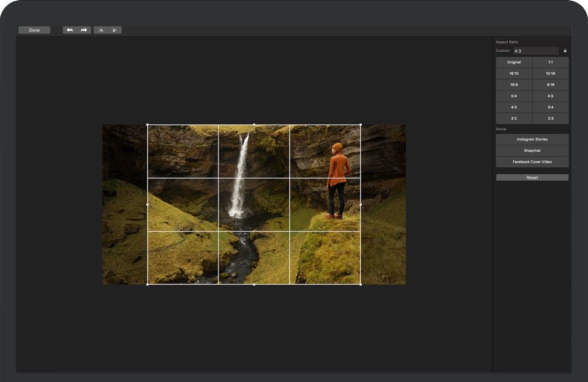Click the bottom-left crop corner handle

[x=148, y=284]
